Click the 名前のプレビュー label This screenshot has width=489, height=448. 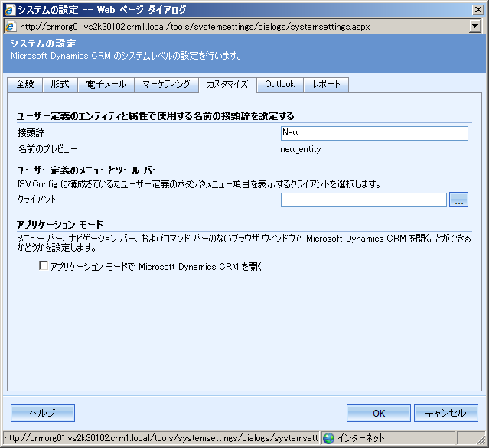[47, 149]
